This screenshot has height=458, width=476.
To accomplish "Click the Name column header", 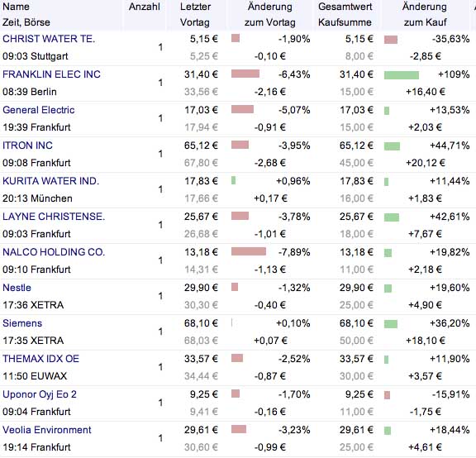I will point(16,7).
